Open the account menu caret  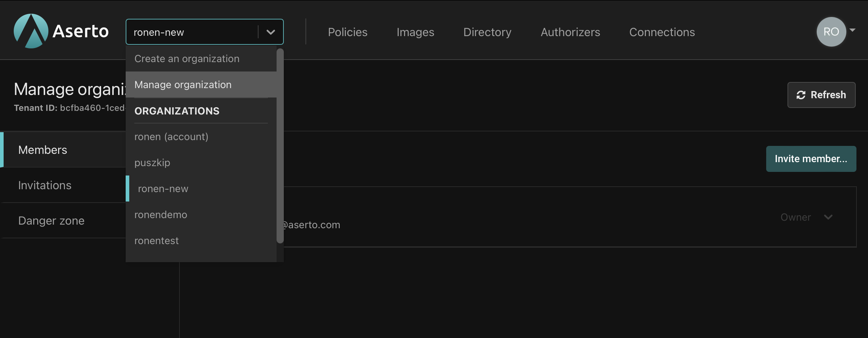(x=852, y=30)
